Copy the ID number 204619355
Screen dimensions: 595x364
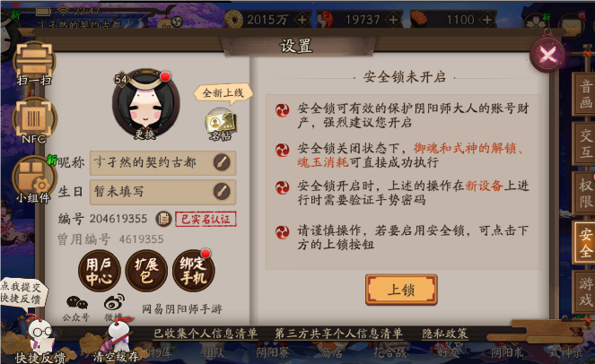click(164, 219)
